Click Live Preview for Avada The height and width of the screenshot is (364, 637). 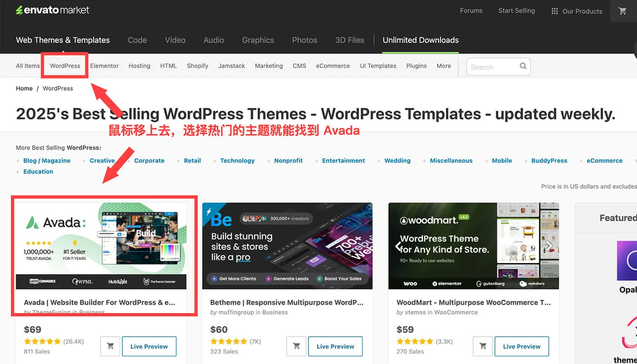click(x=149, y=346)
